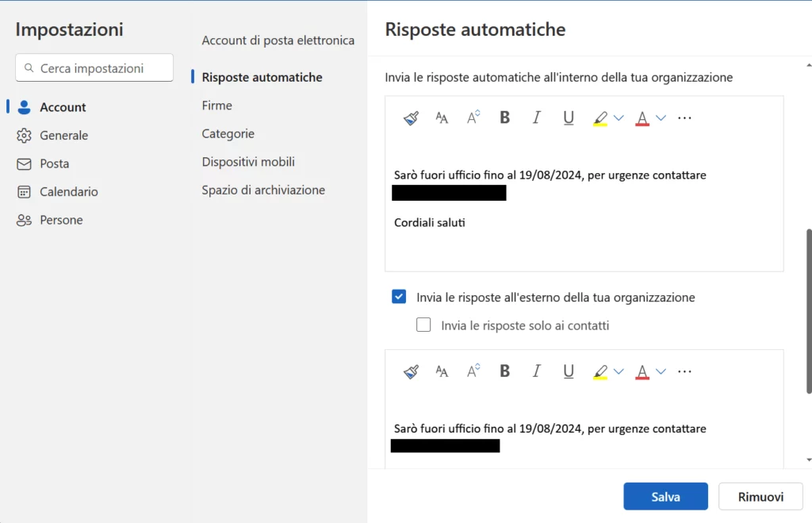Enable 'Invia le risposte solo ai contatti'
The image size is (812, 523).
click(423, 325)
